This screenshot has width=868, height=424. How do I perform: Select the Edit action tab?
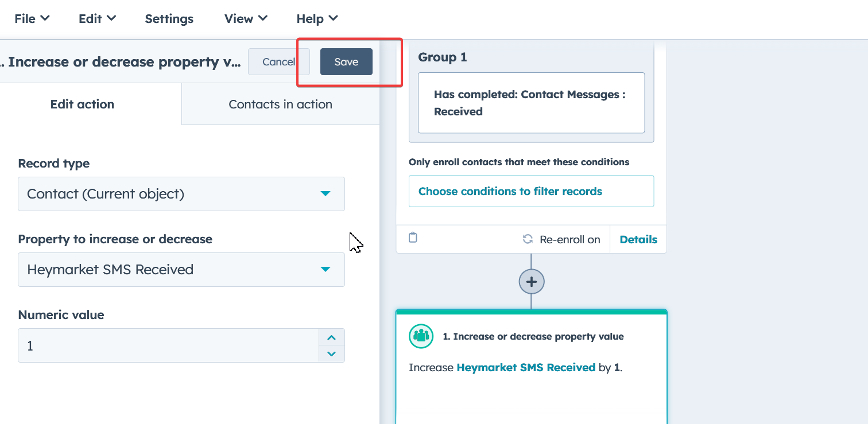point(82,104)
